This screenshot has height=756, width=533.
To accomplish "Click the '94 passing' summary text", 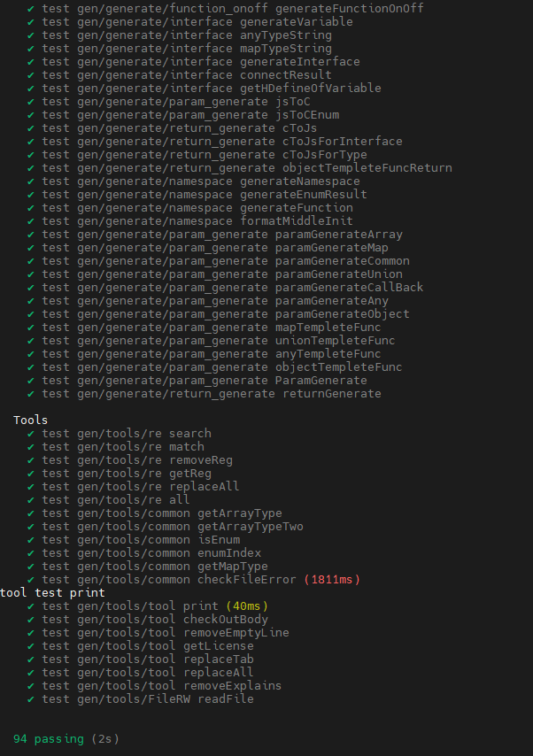I will coord(48,738).
